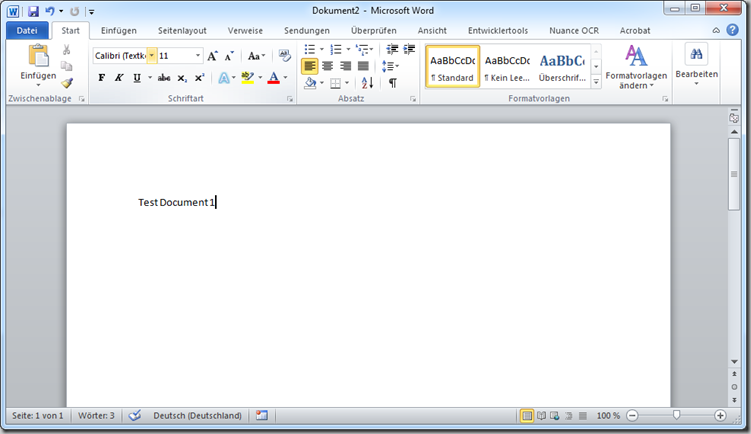Click the Cut scissors icon
This screenshot has height=434, width=751.
[x=67, y=50]
